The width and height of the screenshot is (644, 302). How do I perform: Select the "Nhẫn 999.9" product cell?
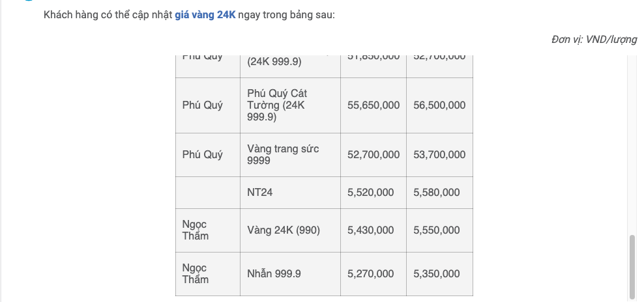[274, 274]
